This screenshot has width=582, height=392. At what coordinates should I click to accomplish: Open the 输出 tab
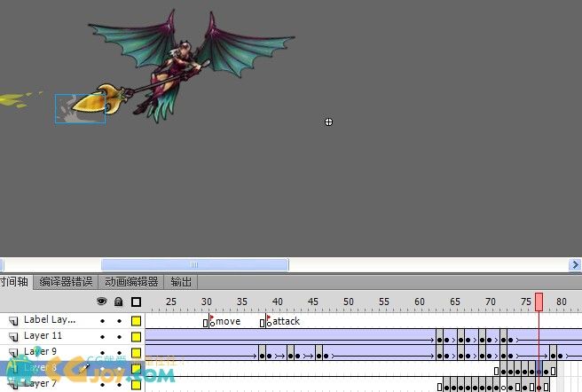181,282
